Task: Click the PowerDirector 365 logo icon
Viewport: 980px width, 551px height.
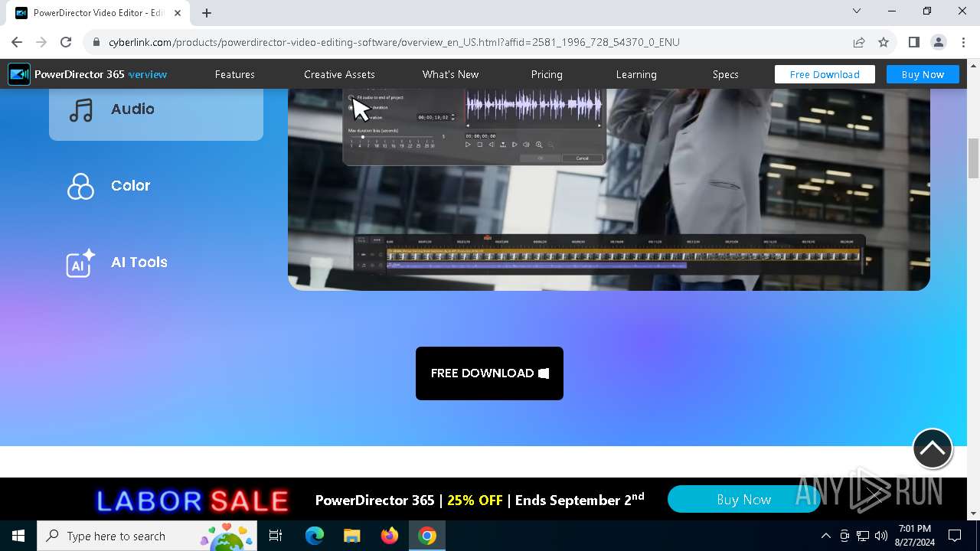Action: tap(19, 74)
